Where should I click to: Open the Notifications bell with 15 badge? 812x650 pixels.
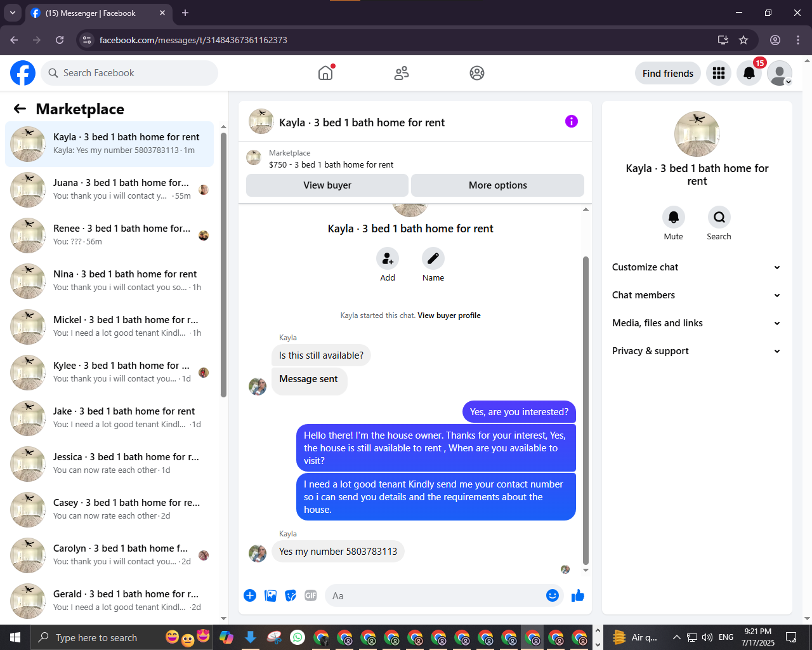[749, 73]
